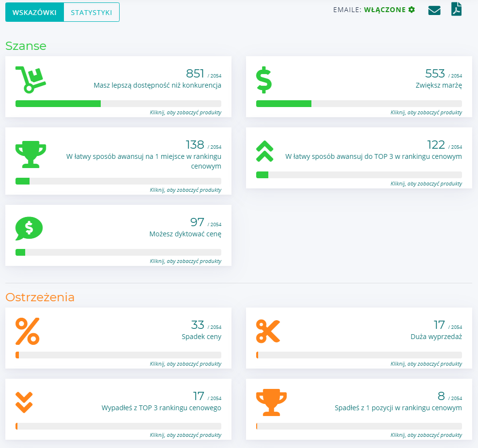Select the WSKAZÓWKI tab
The height and width of the screenshot is (448, 478).
pyautogui.click(x=34, y=13)
